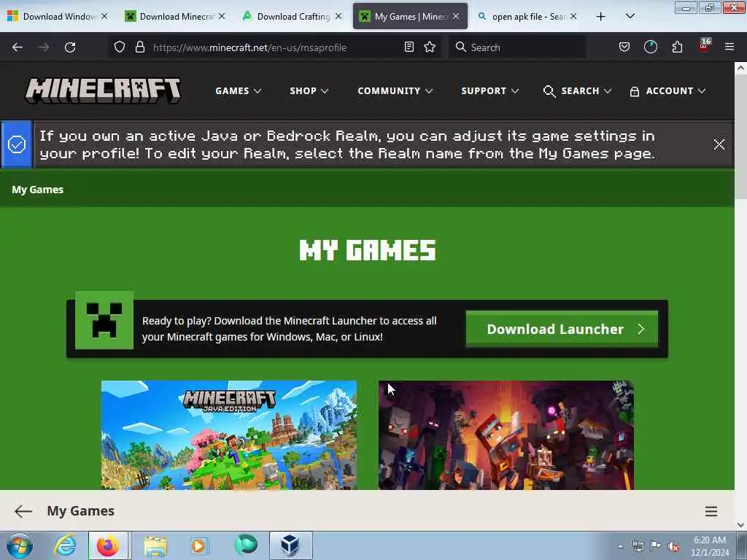Close the open apk file tab
Image resolution: width=747 pixels, height=560 pixels.
tap(573, 16)
